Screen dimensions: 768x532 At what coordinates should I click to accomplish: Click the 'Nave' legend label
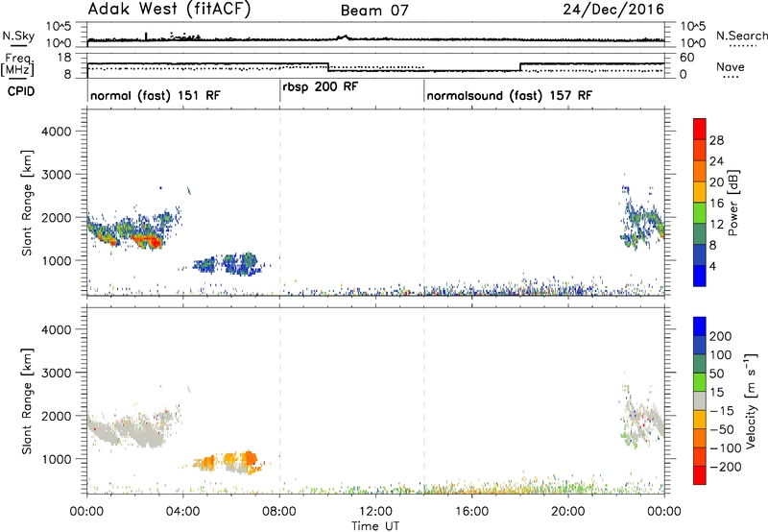(731, 67)
